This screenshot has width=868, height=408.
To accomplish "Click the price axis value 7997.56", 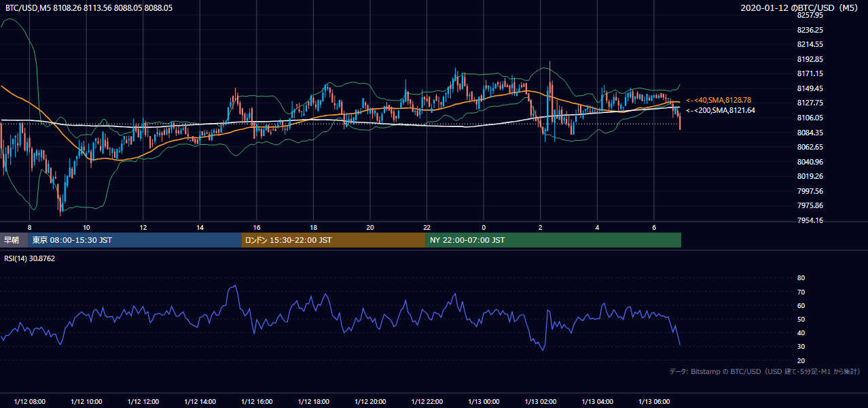I will click(810, 191).
